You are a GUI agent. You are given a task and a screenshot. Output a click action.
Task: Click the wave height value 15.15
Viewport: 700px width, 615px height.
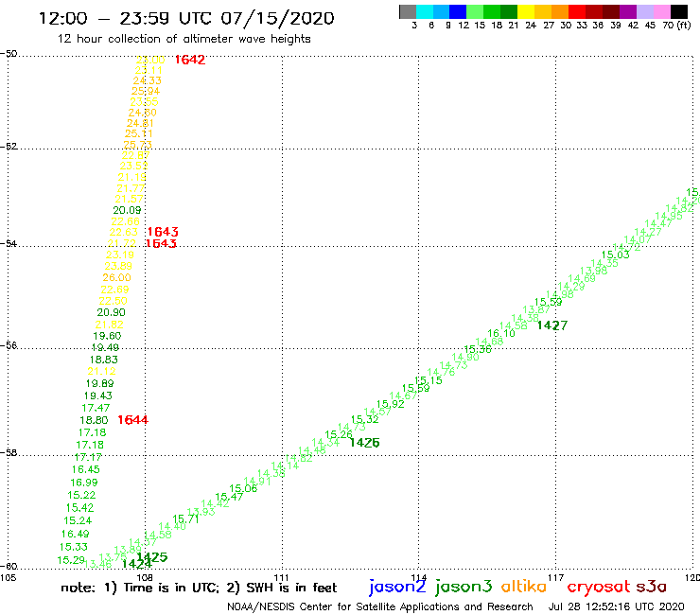pos(429,380)
